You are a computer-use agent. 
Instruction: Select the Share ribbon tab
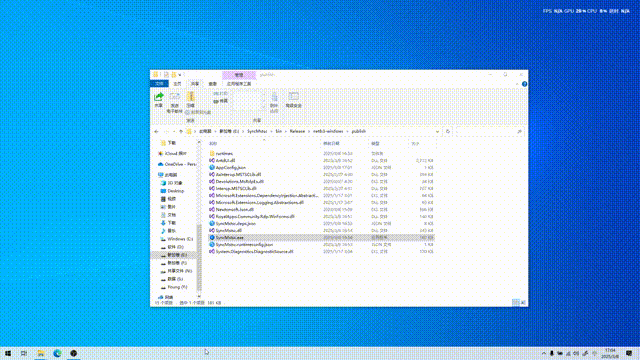[195, 84]
